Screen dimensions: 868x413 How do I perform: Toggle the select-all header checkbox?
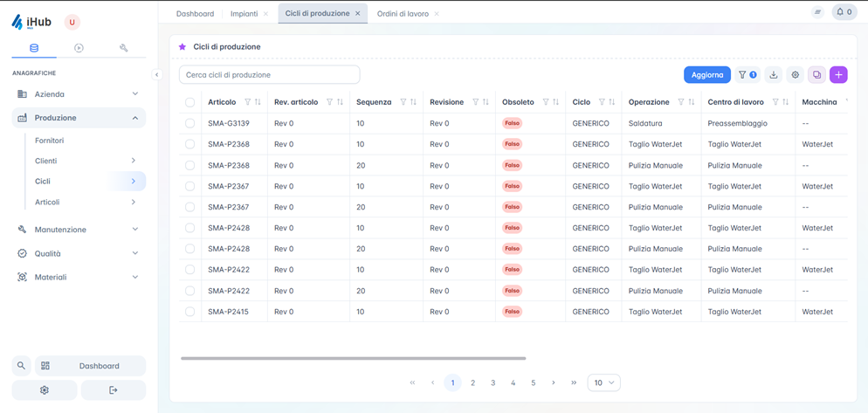[189, 102]
